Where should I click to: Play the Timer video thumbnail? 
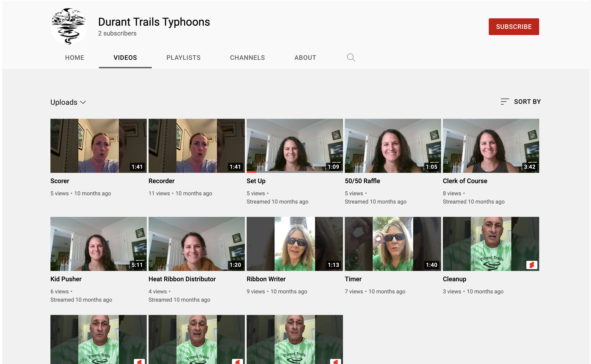(x=393, y=244)
